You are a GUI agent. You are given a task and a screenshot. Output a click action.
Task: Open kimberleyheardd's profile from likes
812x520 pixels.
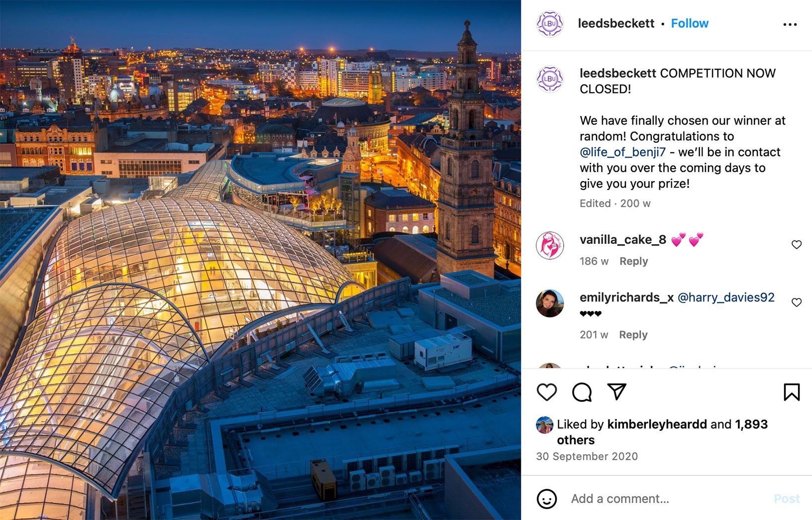(x=657, y=424)
